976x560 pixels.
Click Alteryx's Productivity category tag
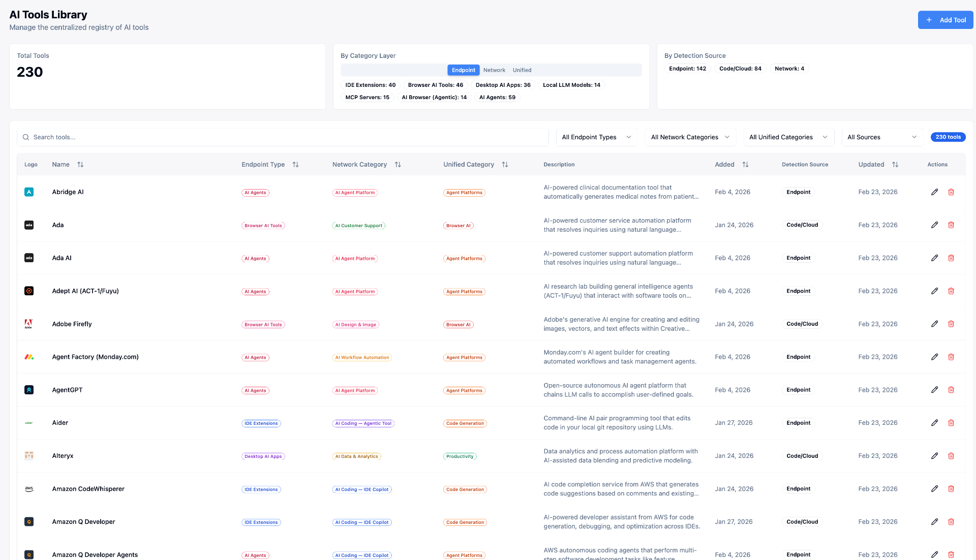(460, 456)
